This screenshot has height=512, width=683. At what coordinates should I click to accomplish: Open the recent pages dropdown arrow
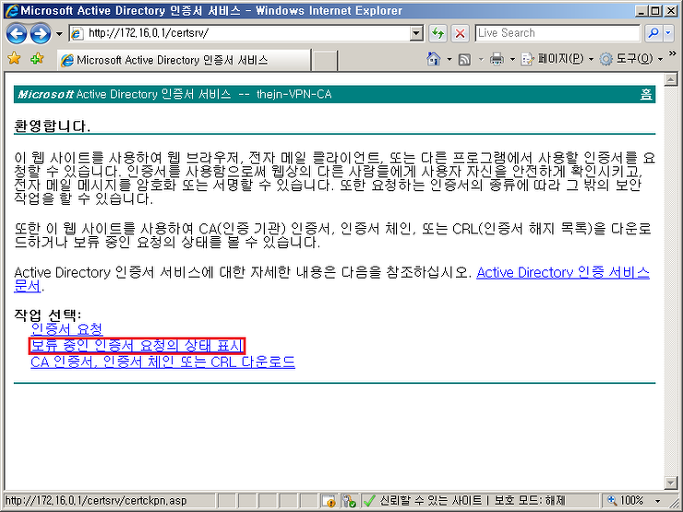(x=59, y=34)
